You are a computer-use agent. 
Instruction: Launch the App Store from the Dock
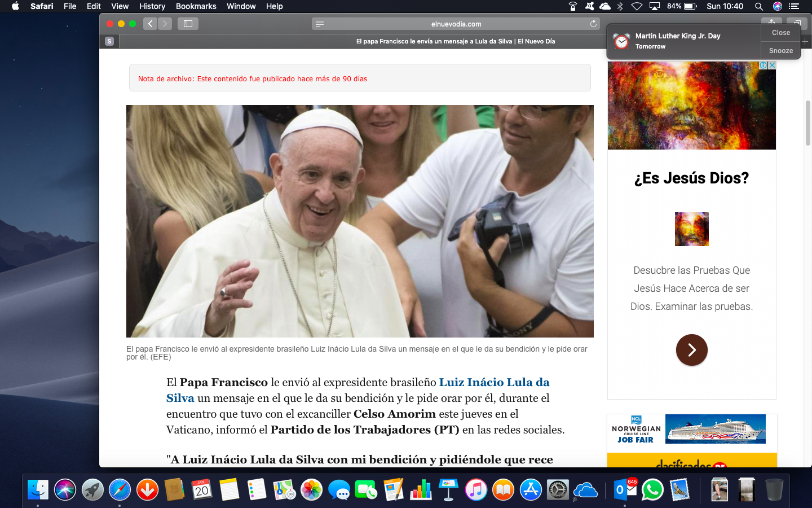(x=531, y=490)
